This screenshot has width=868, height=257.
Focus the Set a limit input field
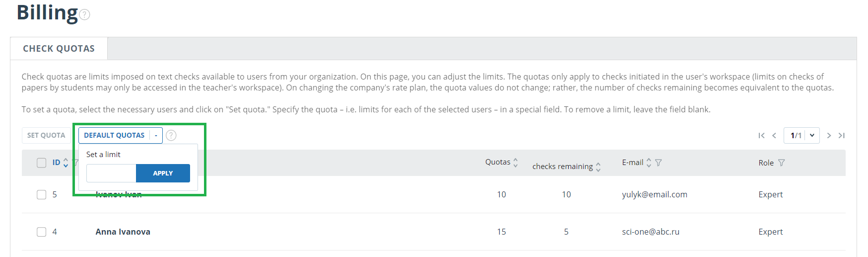111,173
